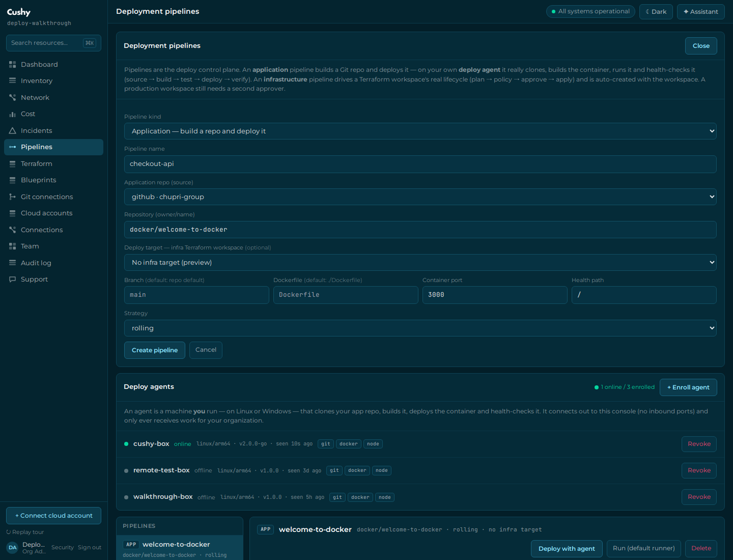Revoke the walkthrough-box agent
This screenshot has height=560, width=733.
click(699, 497)
